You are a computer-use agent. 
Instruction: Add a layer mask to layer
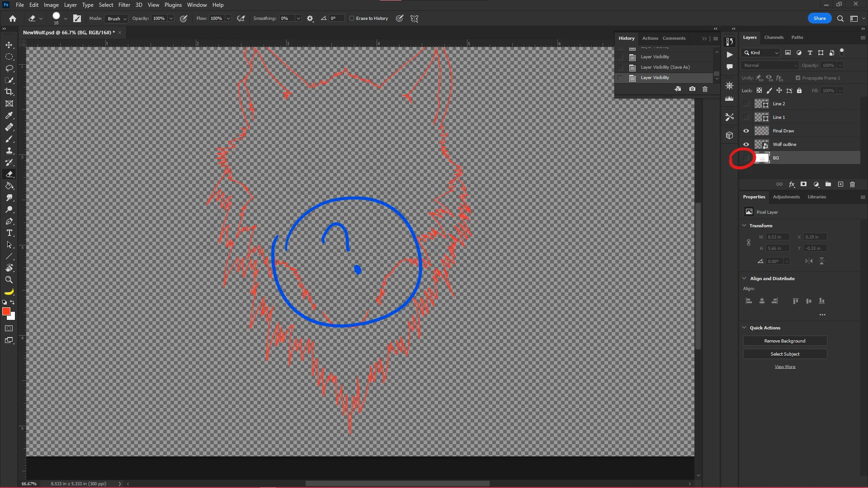803,184
